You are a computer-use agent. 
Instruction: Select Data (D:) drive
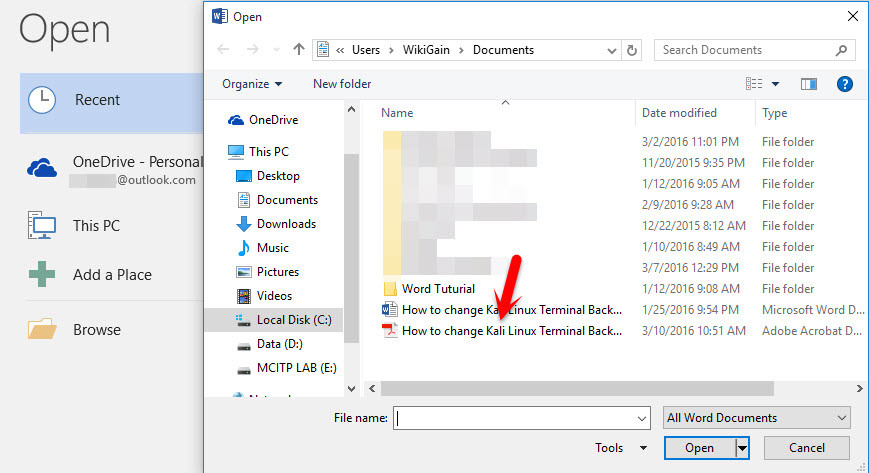[269, 344]
